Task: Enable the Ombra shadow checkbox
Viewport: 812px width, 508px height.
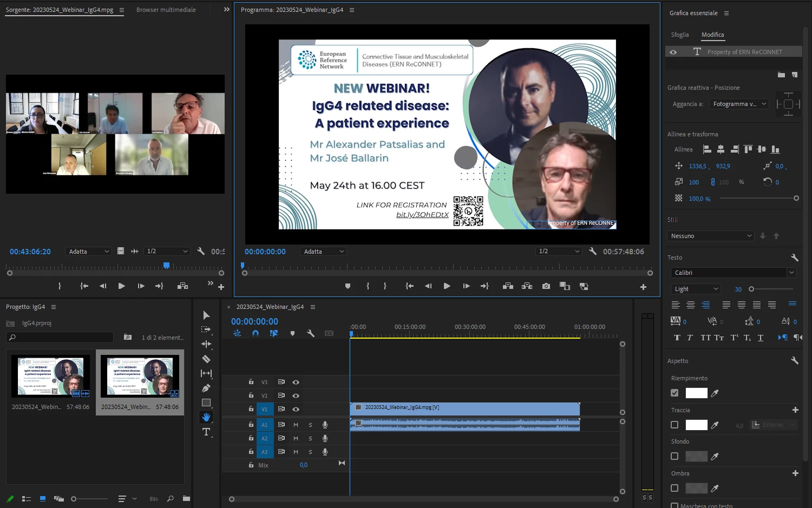Action: [x=675, y=488]
